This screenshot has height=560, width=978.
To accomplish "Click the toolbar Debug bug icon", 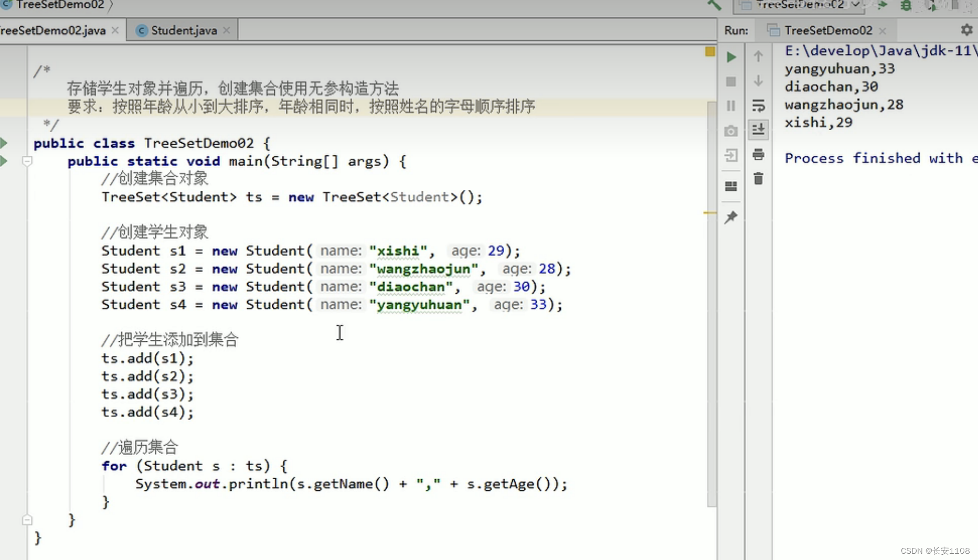I will pos(906,5).
